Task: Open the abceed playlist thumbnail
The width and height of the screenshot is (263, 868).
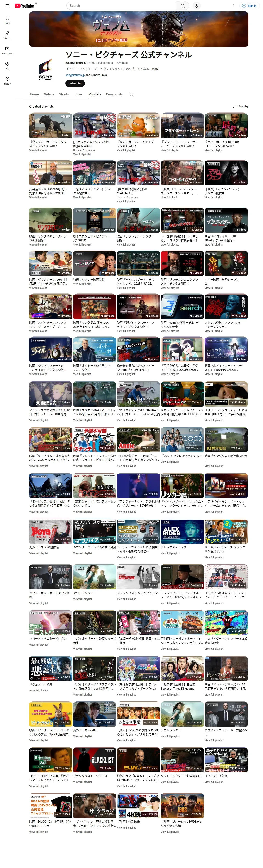Action: coord(51,173)
